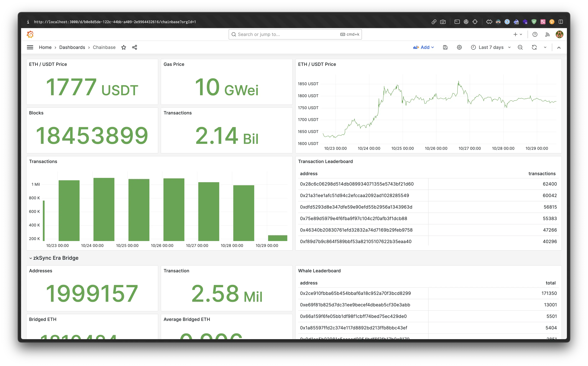Go to Home breadcrumb

(45, 47)
